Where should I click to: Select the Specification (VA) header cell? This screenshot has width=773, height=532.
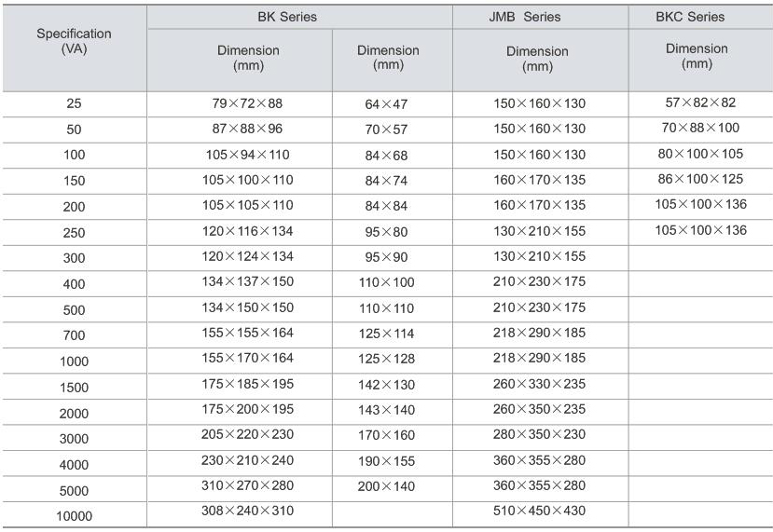coord(74,41)
